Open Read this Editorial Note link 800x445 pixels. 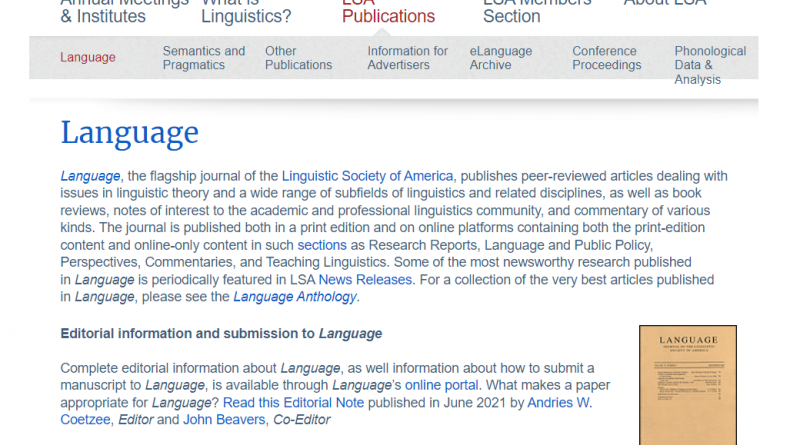point(293,403)
